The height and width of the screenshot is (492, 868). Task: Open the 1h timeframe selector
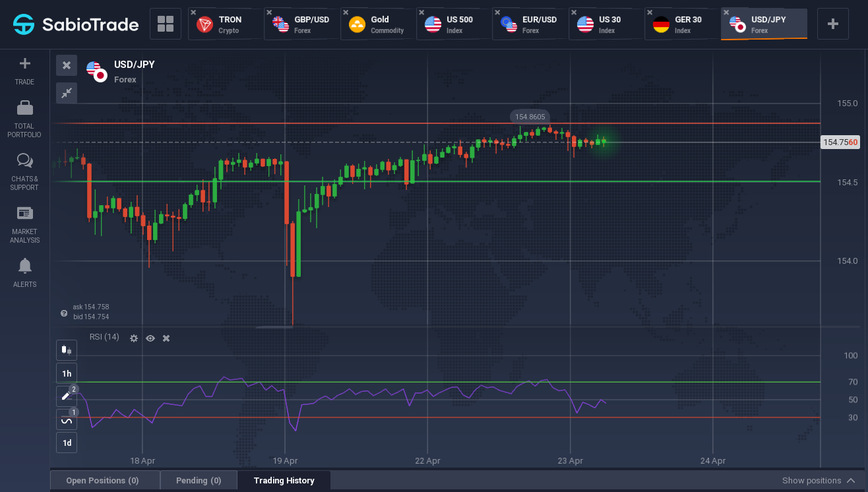67,373
